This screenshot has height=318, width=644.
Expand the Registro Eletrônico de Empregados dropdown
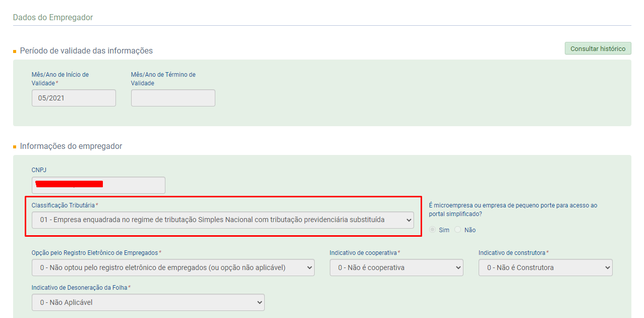click(173, 268)
